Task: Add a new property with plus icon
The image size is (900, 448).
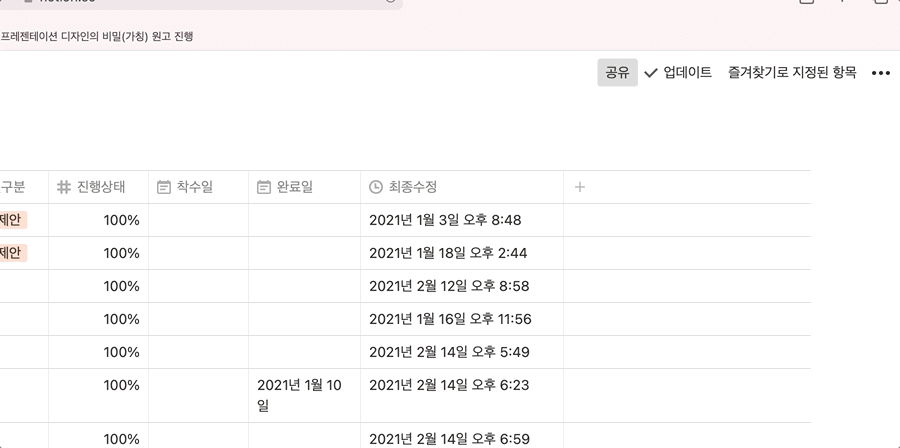Action: 580,187
